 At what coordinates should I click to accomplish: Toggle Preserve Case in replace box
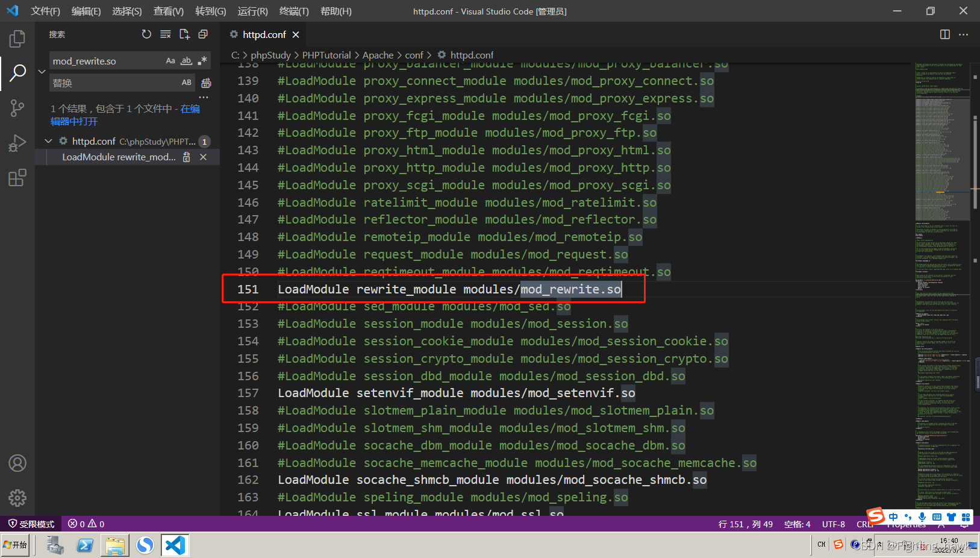click(x=187, y=83)
